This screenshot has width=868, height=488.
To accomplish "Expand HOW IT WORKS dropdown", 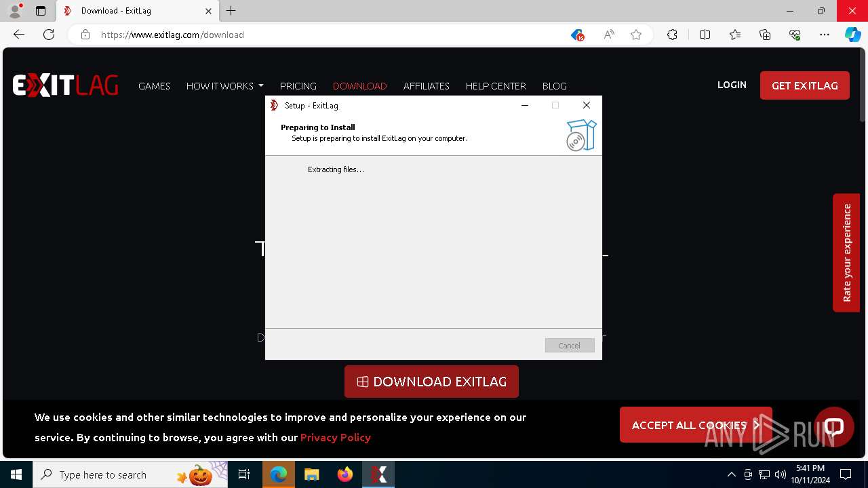I will tap(225, 86).
